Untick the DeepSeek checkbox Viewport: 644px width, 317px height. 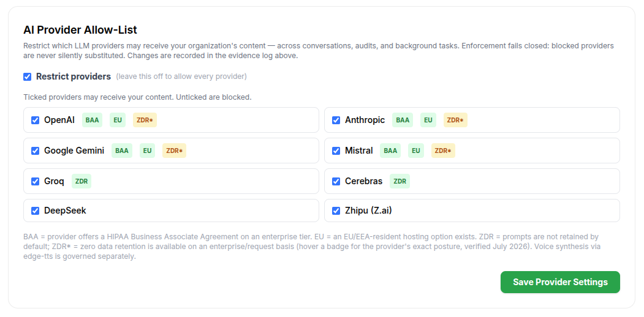pyautogui.click(x=36, y=211)
